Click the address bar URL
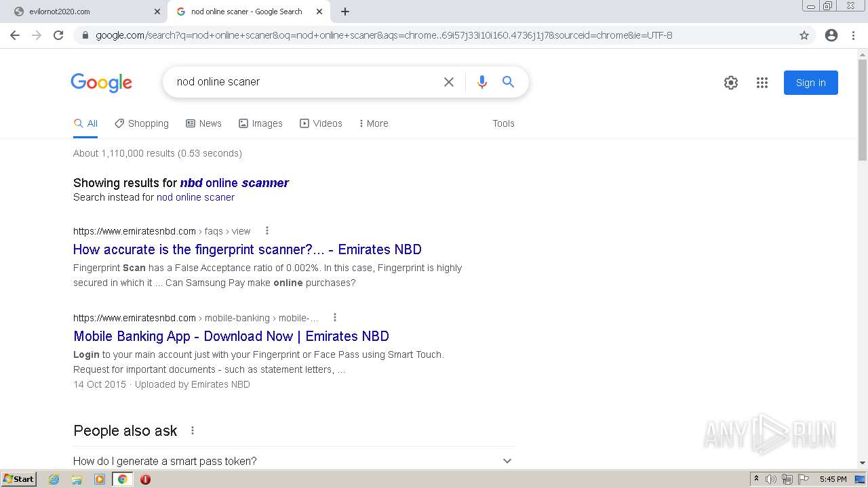Viewport: 868px width, 488px height. coord(384,35)
